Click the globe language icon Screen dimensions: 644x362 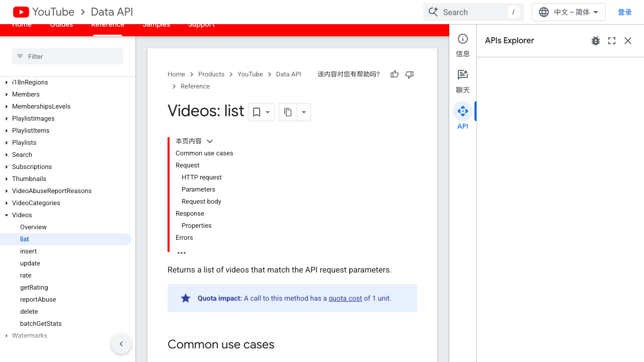click(544, 12)
